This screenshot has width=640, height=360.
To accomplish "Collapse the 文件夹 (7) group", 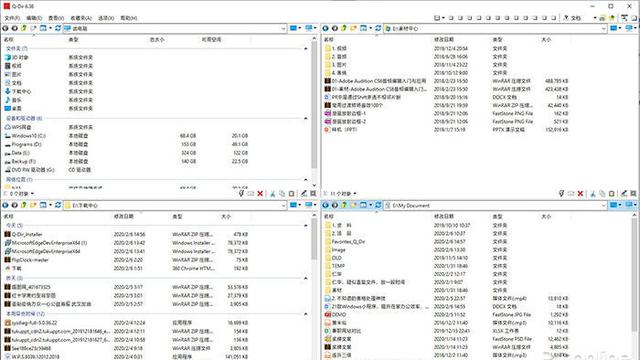I will (306, 49).
